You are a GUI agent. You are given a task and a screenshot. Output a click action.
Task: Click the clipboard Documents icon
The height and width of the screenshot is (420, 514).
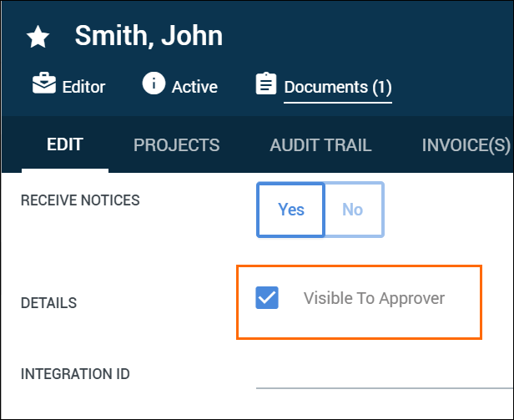pyautogui.click(x=266, y=83)
